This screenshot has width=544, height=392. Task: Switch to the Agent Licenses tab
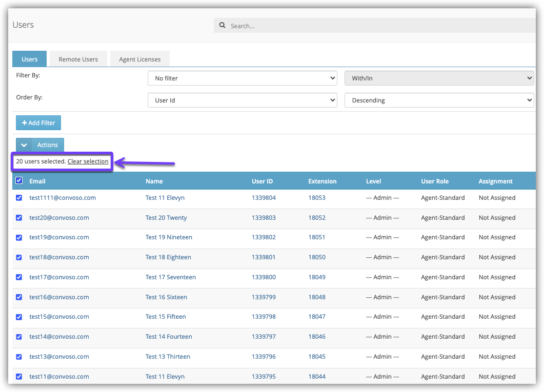point(140,59)
